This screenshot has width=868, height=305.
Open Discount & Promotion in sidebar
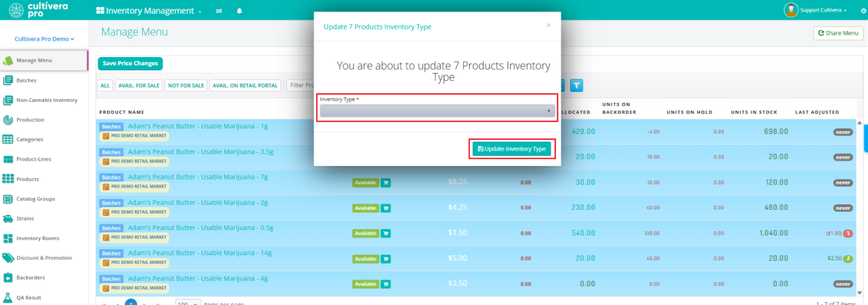coord(44,258)
